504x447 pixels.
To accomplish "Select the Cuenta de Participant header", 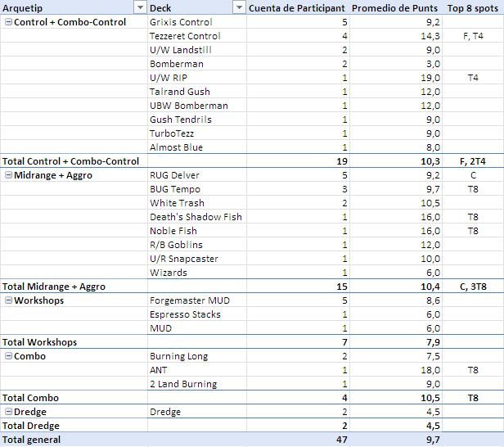I will pyautogui.click(x=296, y=7).
